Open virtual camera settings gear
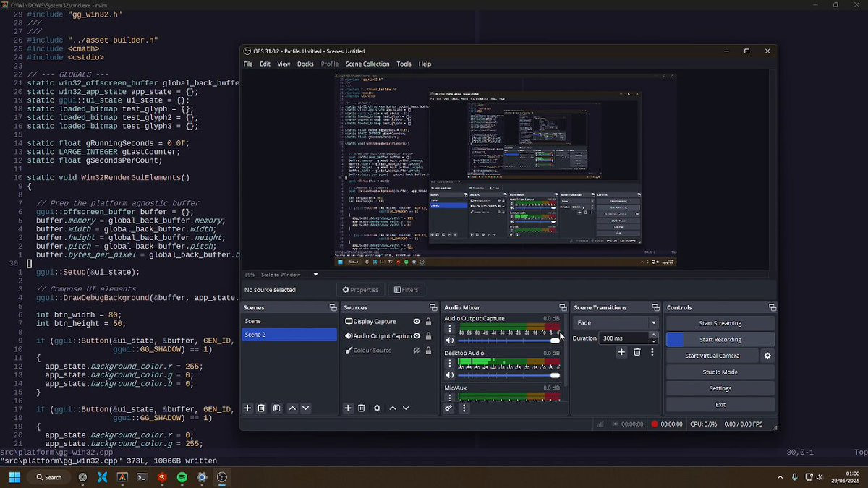This screenshot has height=488, width=868. (767, 356)
